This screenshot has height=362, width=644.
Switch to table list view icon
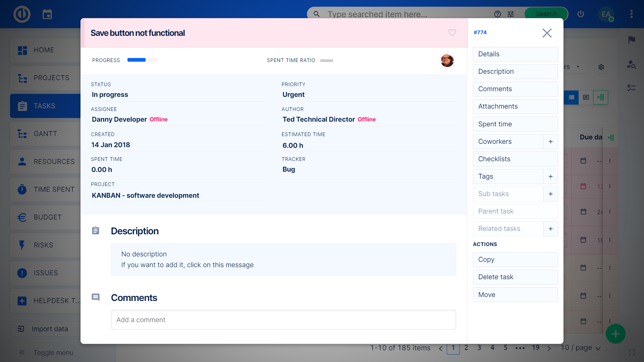[x=572, y=98]
